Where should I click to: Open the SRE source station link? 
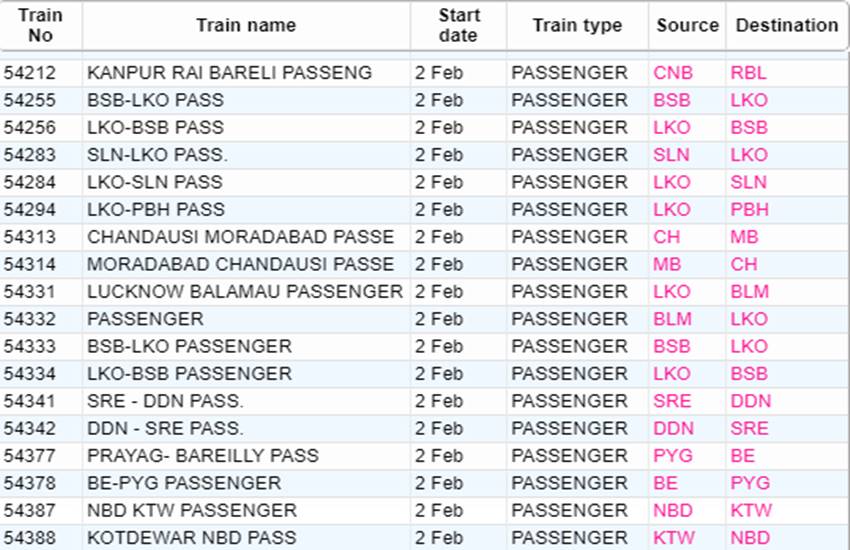[672, 401]
